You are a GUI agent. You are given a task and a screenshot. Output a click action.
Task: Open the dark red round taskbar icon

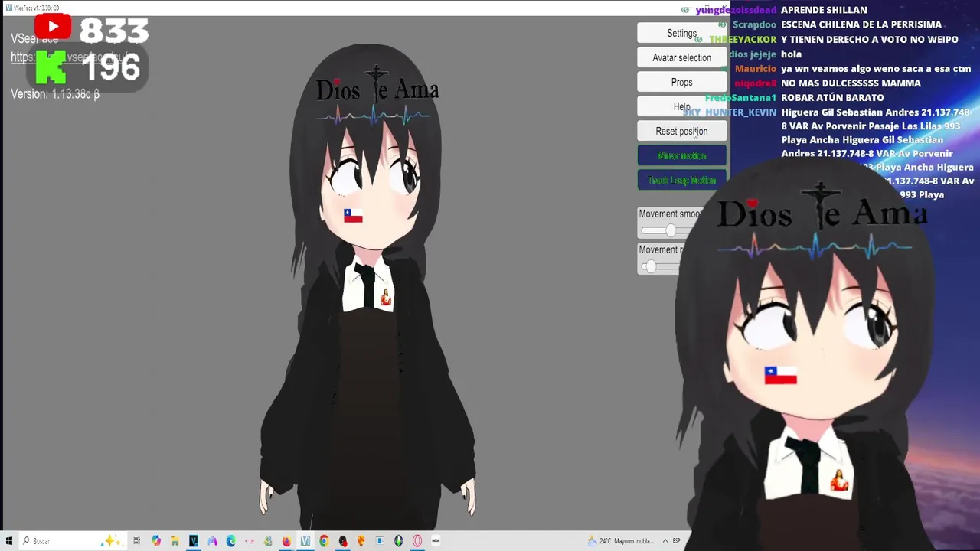342,541
